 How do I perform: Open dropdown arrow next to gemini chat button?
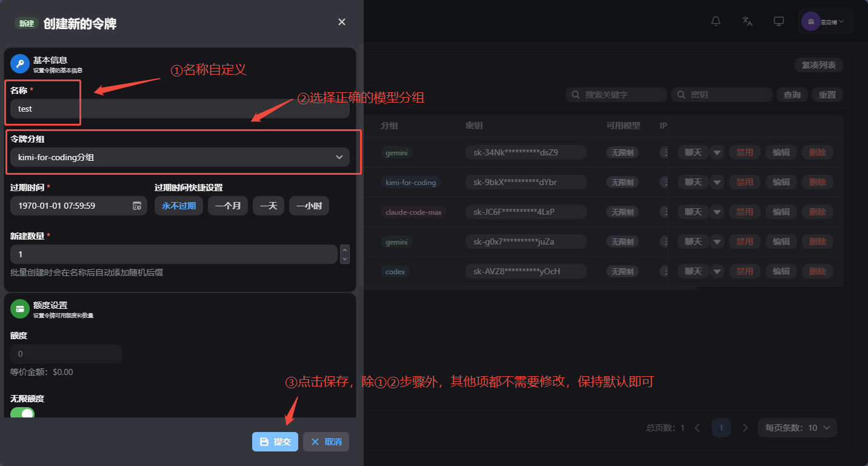tap(717, 152)
